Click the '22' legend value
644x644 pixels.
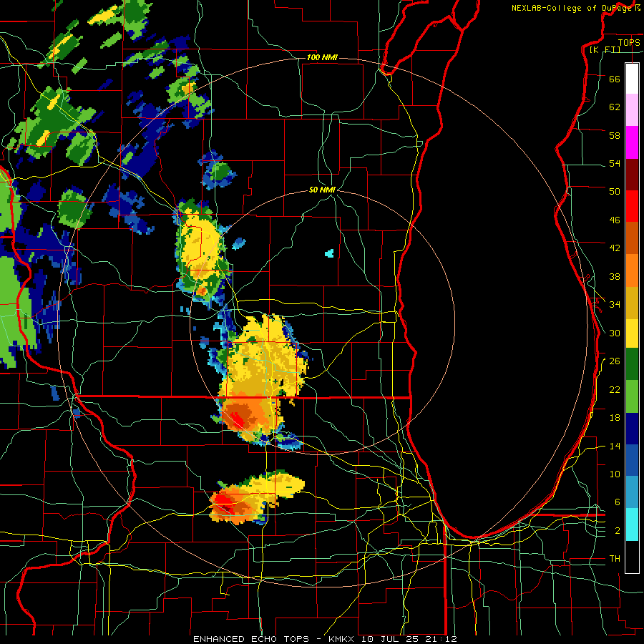(615, 389)
